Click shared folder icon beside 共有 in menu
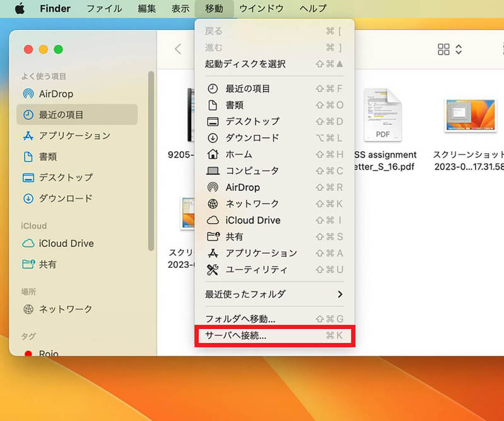 [x=213, y=237]
